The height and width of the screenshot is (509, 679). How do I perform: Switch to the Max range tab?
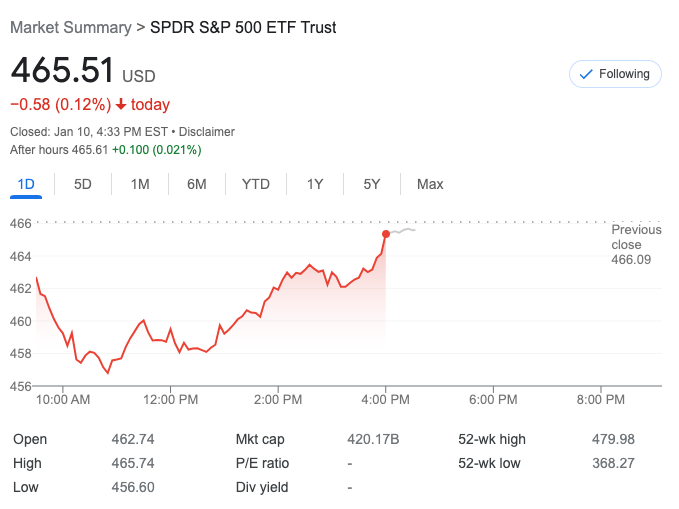pos(430,184)
